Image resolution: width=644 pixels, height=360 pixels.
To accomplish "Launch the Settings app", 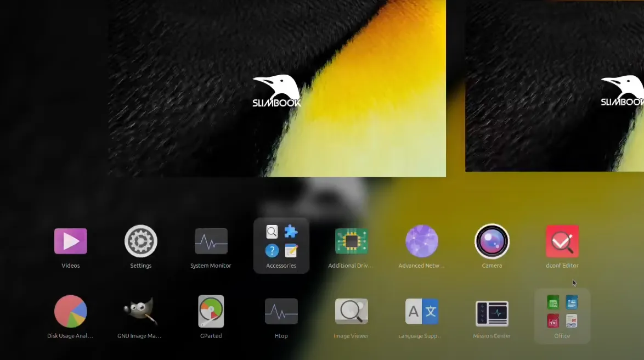I will pos(140,240).
